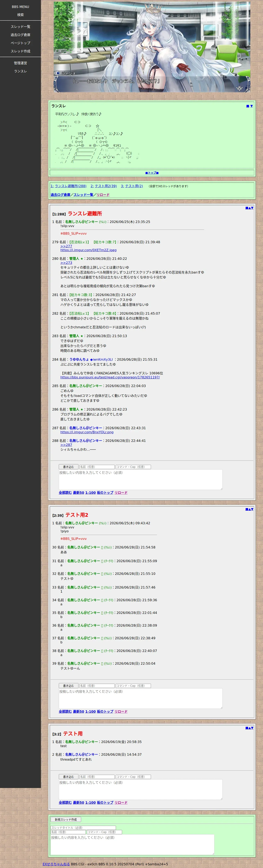Open thread link 2: テスト用2(39)
Viewport: 263px width, 868px height.
pyautogui.click(x=103, y=186)
